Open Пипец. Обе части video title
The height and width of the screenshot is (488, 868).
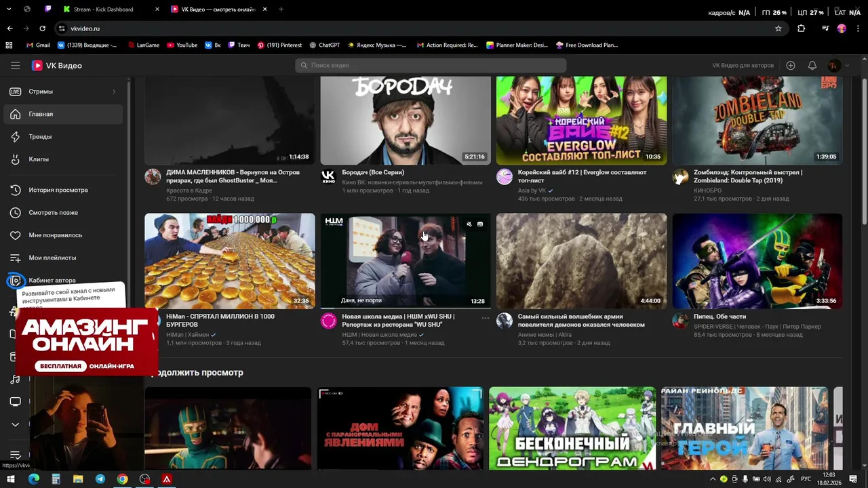[719, 317]
